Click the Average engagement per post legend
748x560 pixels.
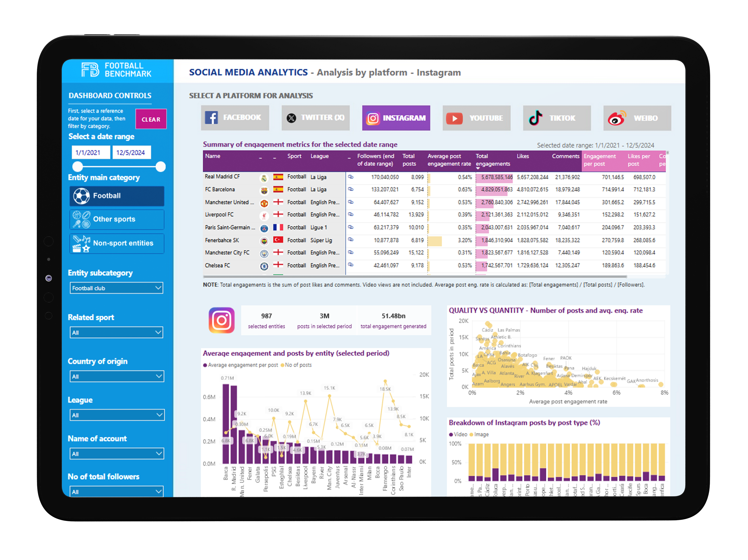pyautogui.click(x=240, y=365)
